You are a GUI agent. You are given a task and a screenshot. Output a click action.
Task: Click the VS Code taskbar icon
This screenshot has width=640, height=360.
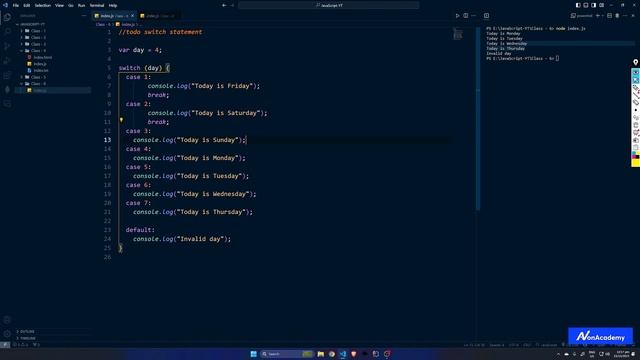point(343,354)
